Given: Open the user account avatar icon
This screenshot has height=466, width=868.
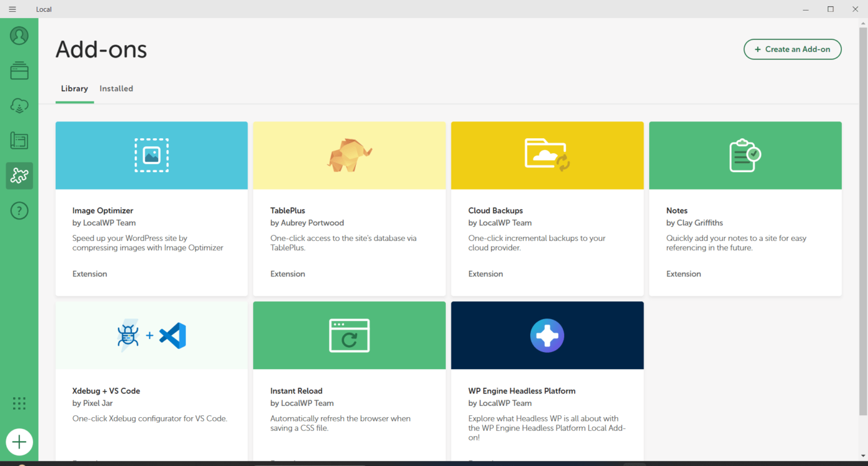Looking at the screenshot, I should [x=19, y=36].
